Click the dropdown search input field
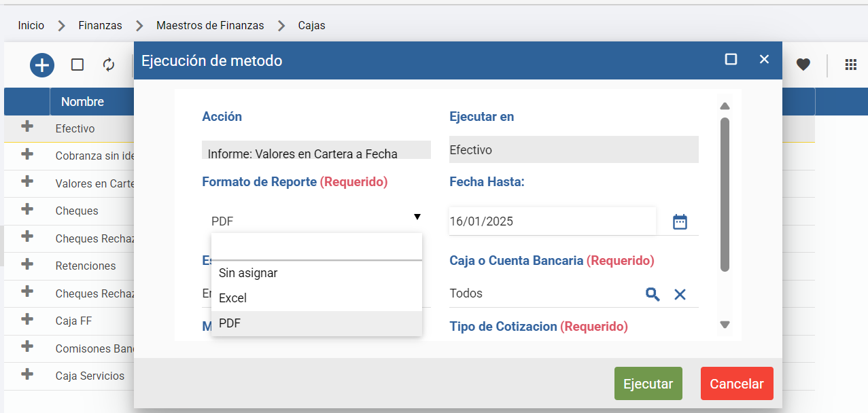 tap(316, 247)
